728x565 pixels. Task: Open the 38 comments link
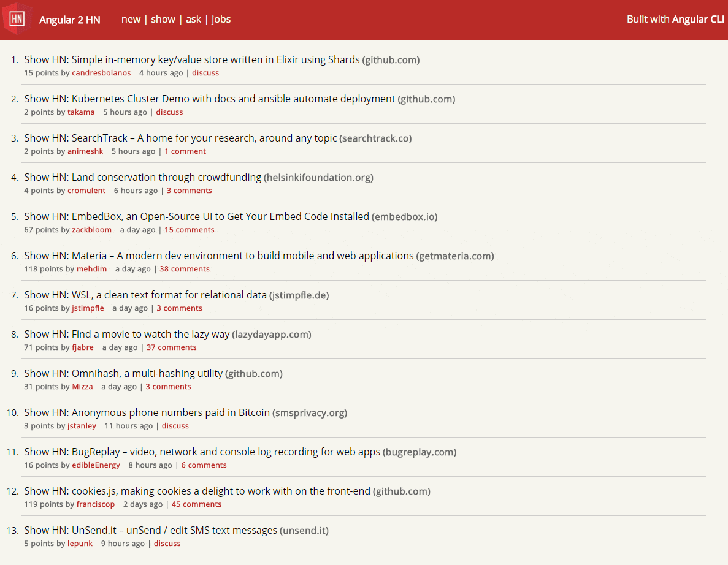185,268
